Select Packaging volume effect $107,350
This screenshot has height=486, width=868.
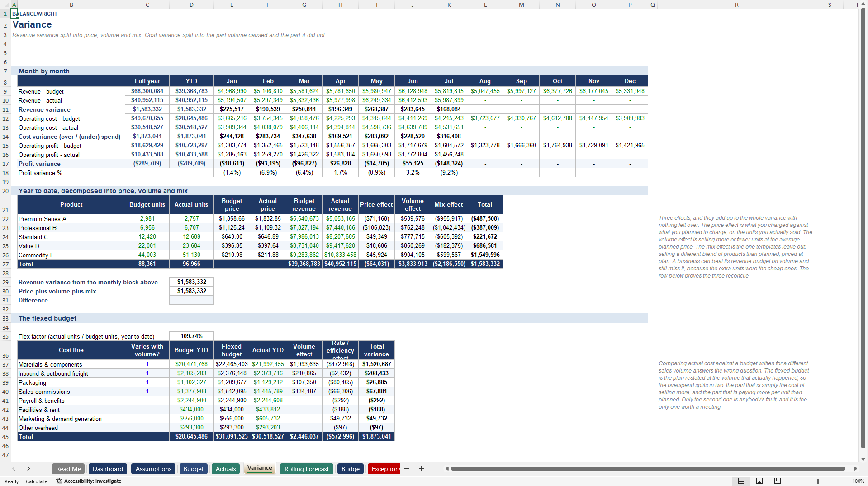pos(304,382)
